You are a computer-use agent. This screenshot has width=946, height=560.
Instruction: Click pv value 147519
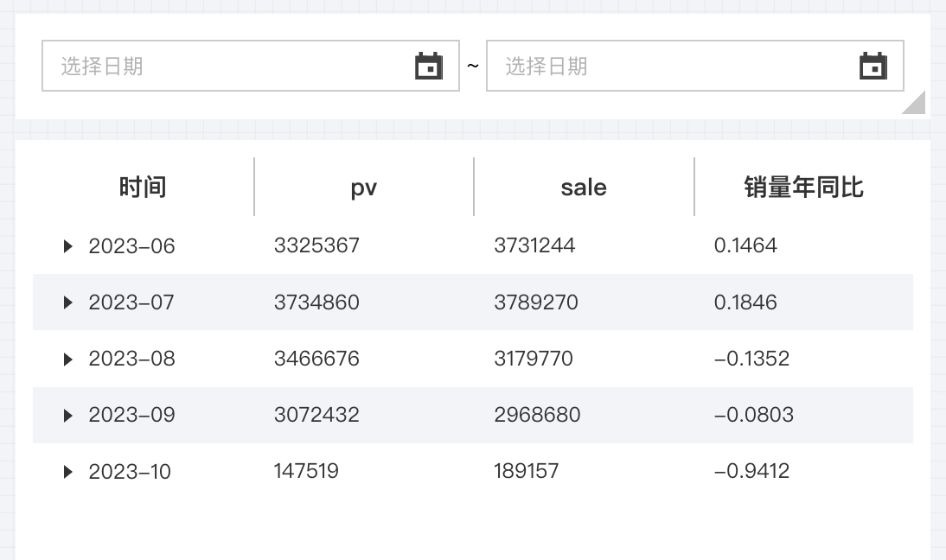[306, 471]
